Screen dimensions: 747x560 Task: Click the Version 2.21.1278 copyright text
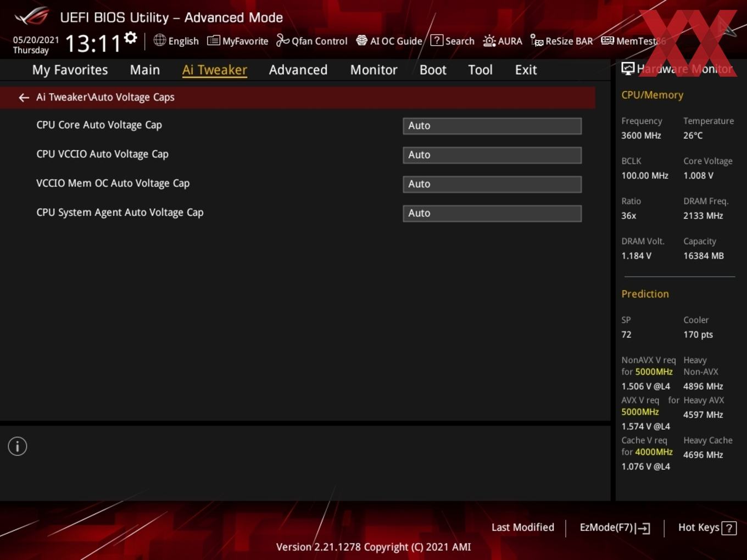(374, 547)
